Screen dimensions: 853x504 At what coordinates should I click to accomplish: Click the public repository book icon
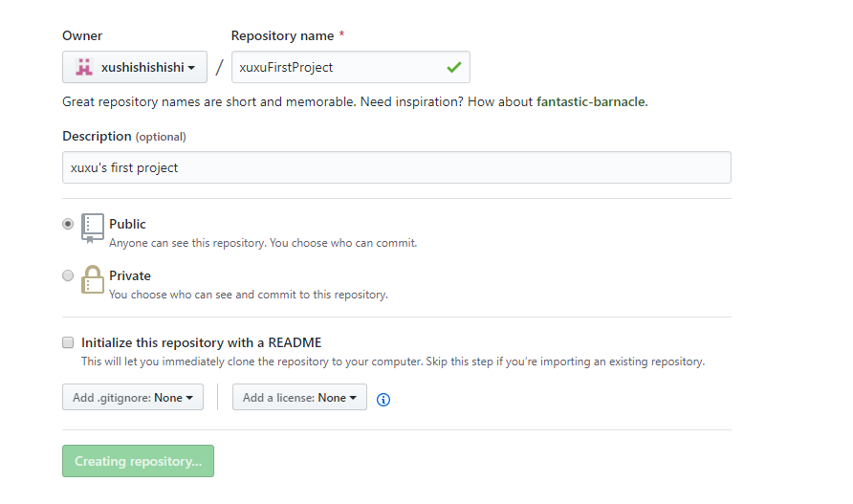click(x=93, y=228)
